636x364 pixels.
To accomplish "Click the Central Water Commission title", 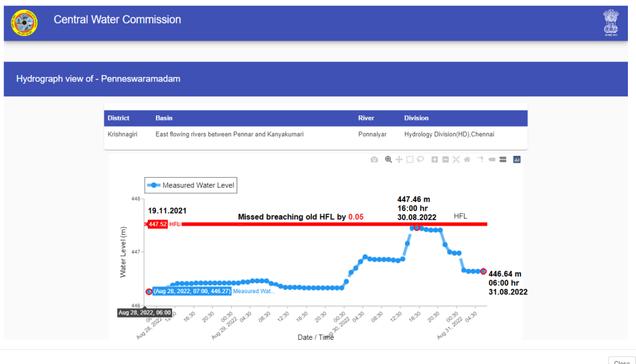I will 117,20.
